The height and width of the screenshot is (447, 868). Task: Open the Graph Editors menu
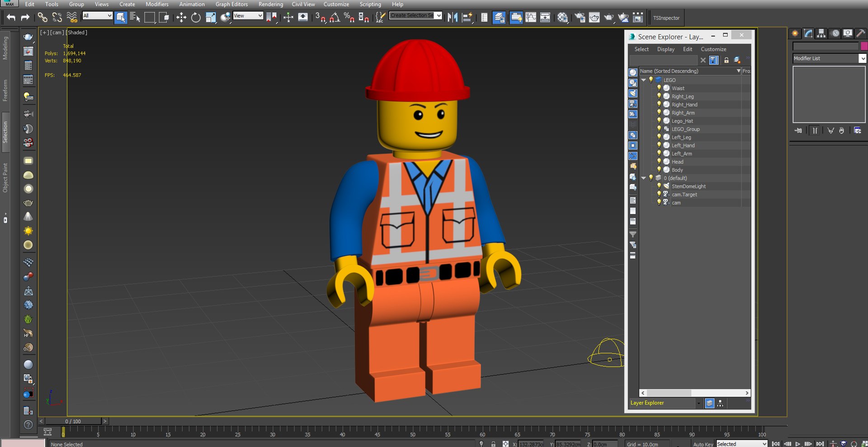coord(231,4)
